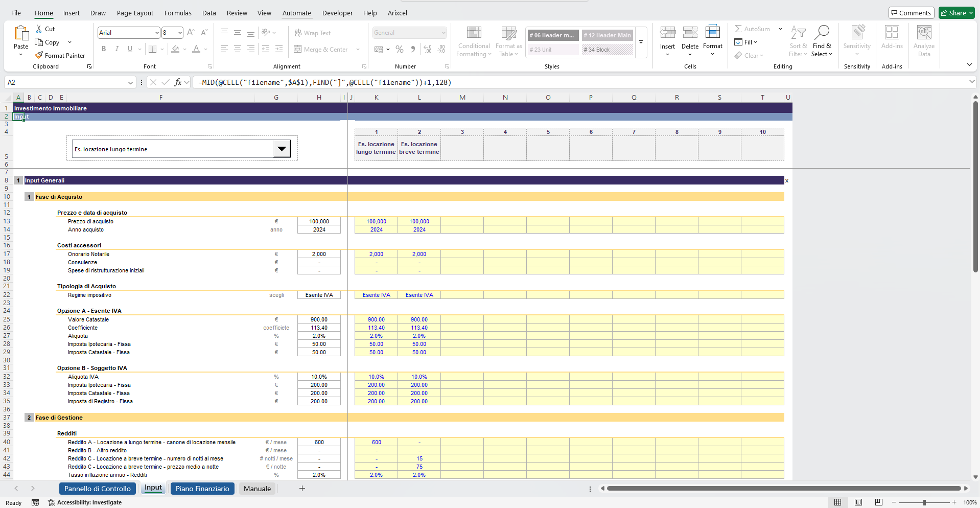Toggle Wrap Text
This screenshot has width=980, height=508.
(x=312, y=33)
